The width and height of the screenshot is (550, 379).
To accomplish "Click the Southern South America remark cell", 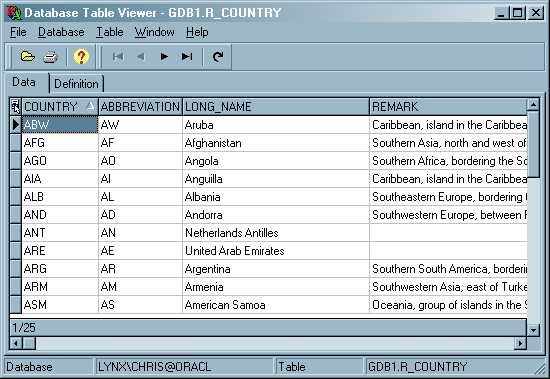I will click(448, 268).
